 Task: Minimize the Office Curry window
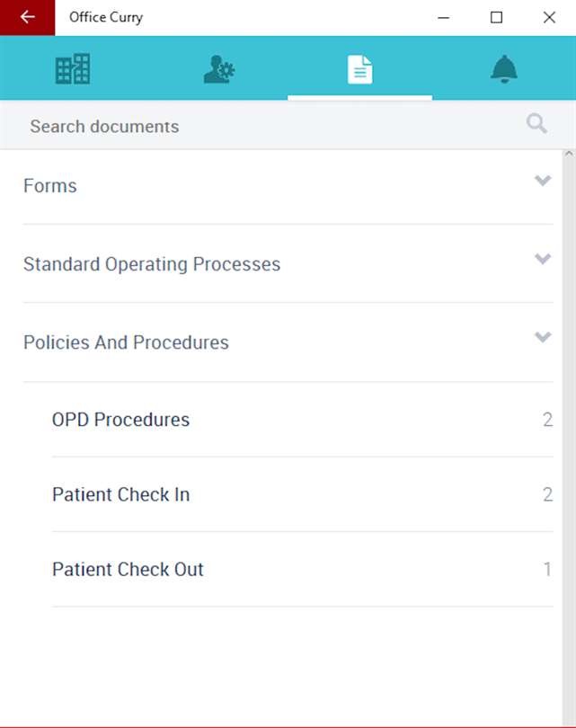(x=443, y=17)
